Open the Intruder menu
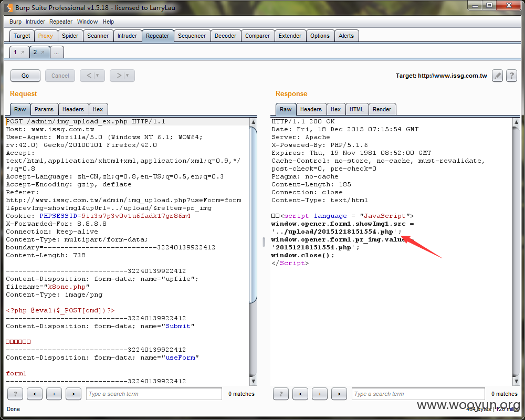This screenshot has height=420, width=525. coord(35,22)
